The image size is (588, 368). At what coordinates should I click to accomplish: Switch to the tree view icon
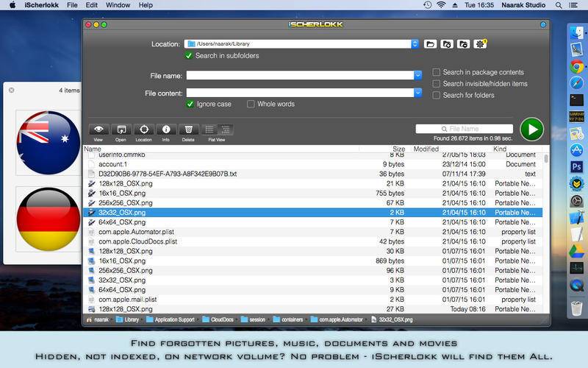226,130
